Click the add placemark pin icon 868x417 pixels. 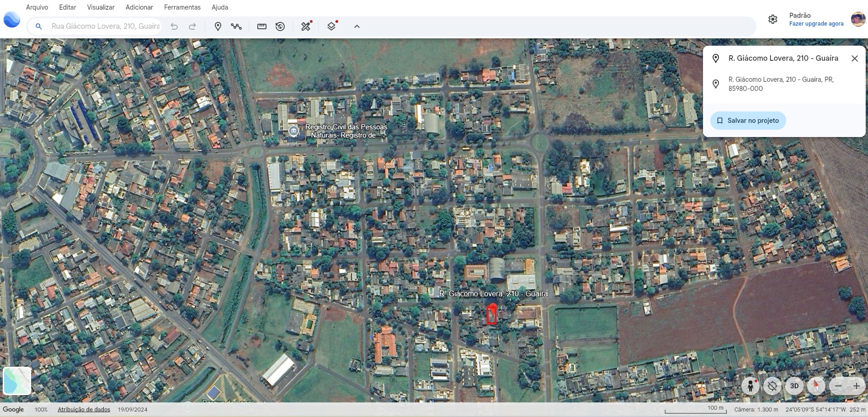point(218,26)
